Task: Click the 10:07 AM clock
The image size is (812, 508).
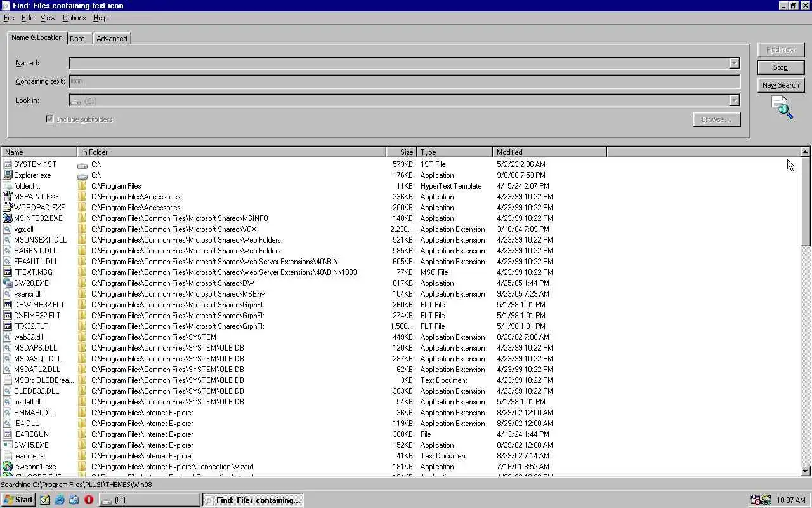Action: click(790, 500)
